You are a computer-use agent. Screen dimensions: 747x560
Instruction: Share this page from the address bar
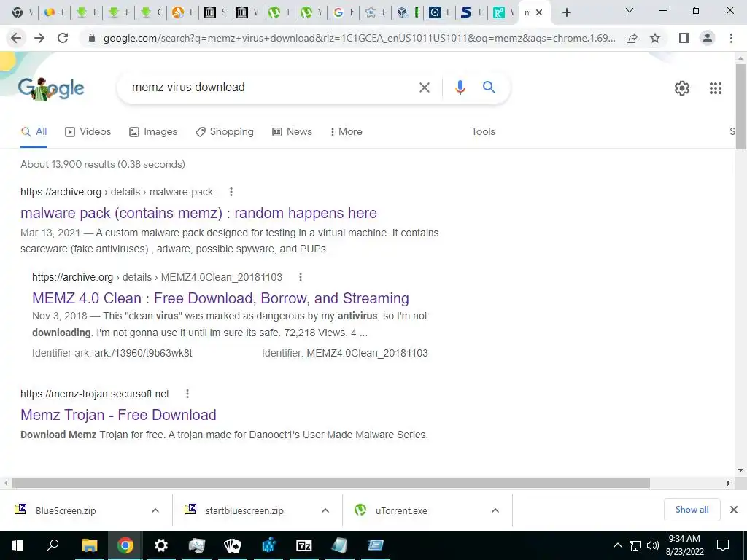[632, 38]
